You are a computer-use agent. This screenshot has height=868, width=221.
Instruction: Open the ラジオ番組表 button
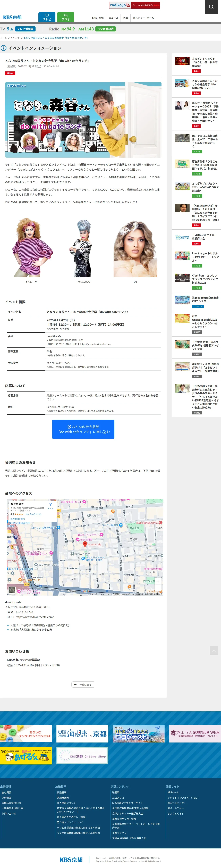coord(105,29)
